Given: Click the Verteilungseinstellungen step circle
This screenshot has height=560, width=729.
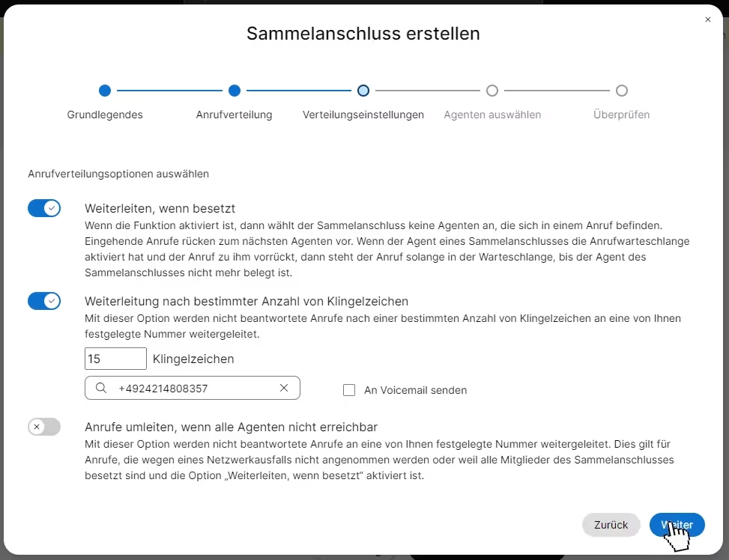Looking at the screenshot, I should (x=363, y=91).
